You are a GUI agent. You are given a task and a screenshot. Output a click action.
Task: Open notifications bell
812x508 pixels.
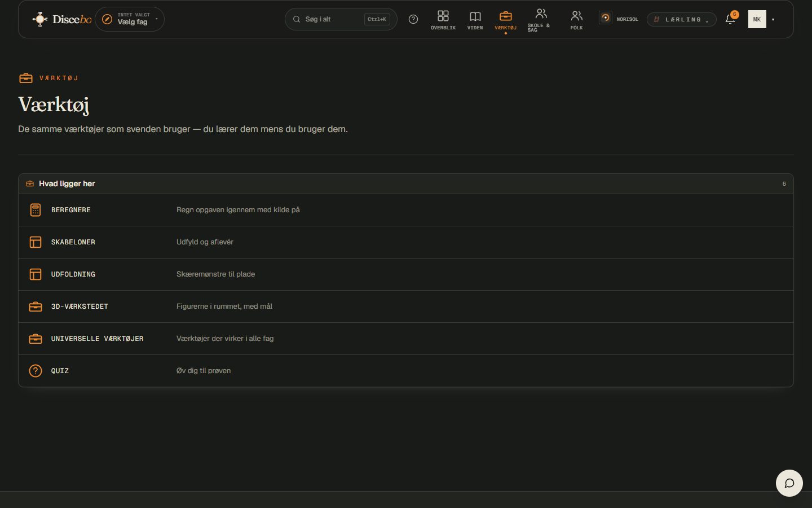pos(730,19)
